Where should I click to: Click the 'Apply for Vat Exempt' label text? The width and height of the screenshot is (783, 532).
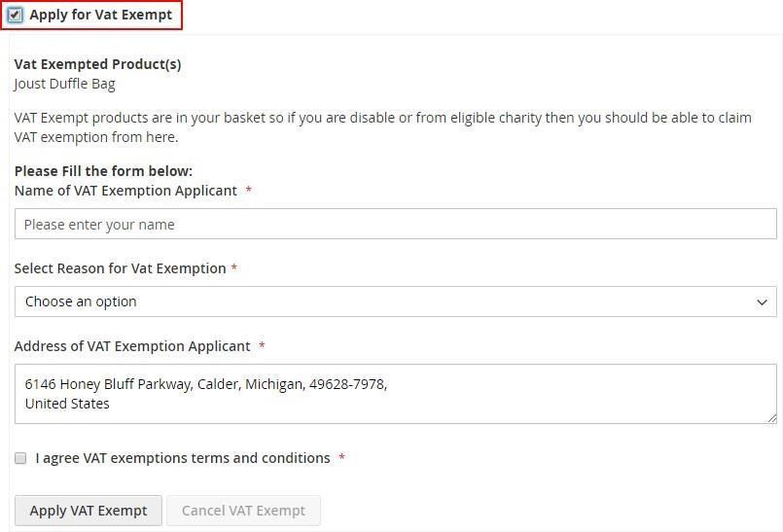(x=100, y=15)
